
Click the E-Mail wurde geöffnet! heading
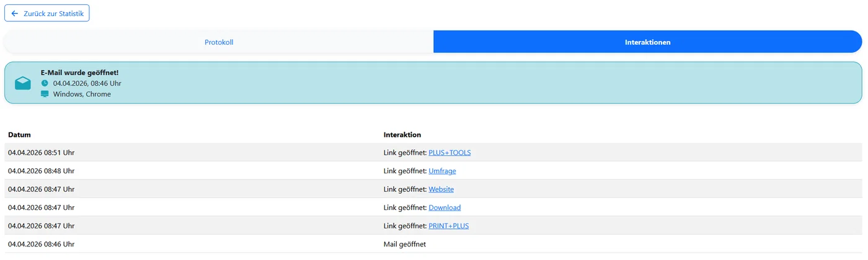coord(79,72)
